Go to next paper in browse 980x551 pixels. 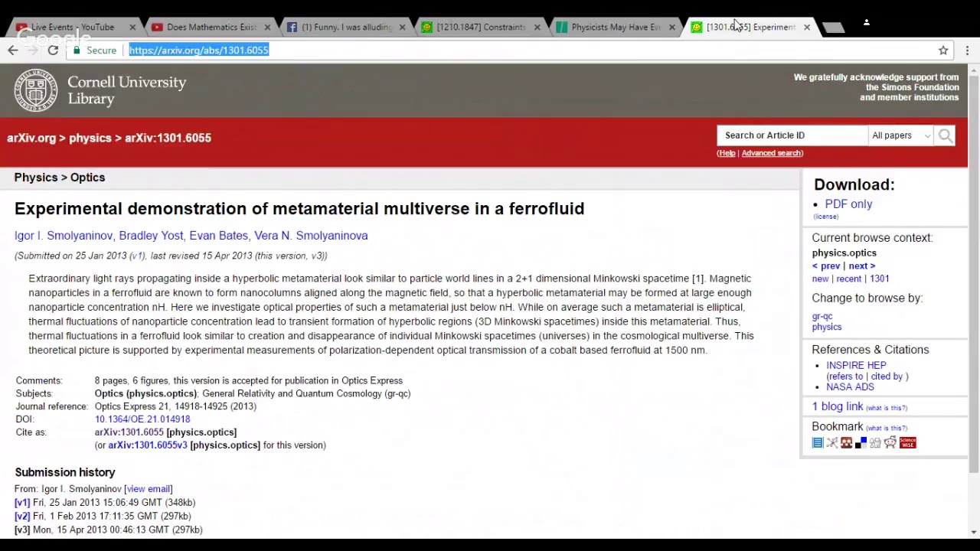861,266
